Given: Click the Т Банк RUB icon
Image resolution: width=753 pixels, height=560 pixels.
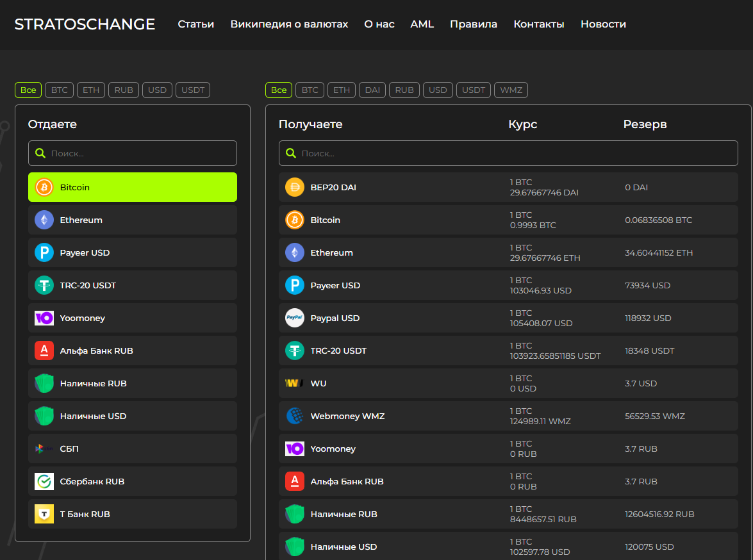Looking at the screenshot, I should (x=44, y=514).
